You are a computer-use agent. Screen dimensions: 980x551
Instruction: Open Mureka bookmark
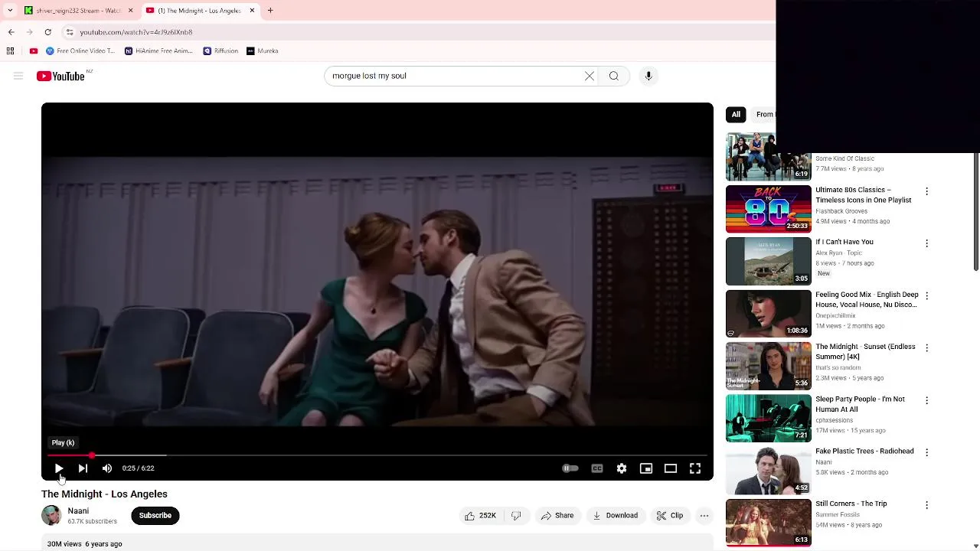263,51
